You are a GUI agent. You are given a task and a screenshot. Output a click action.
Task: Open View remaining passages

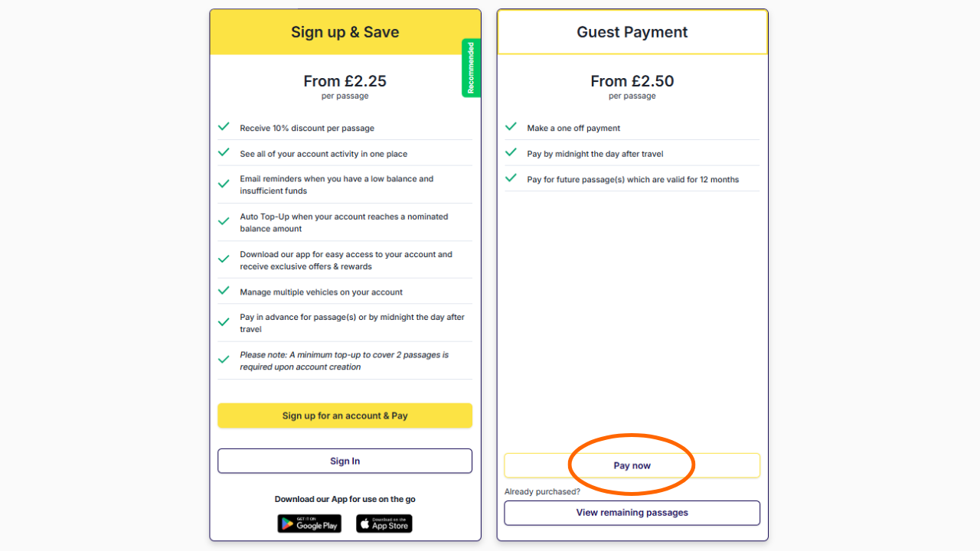(x=632, y=513)
